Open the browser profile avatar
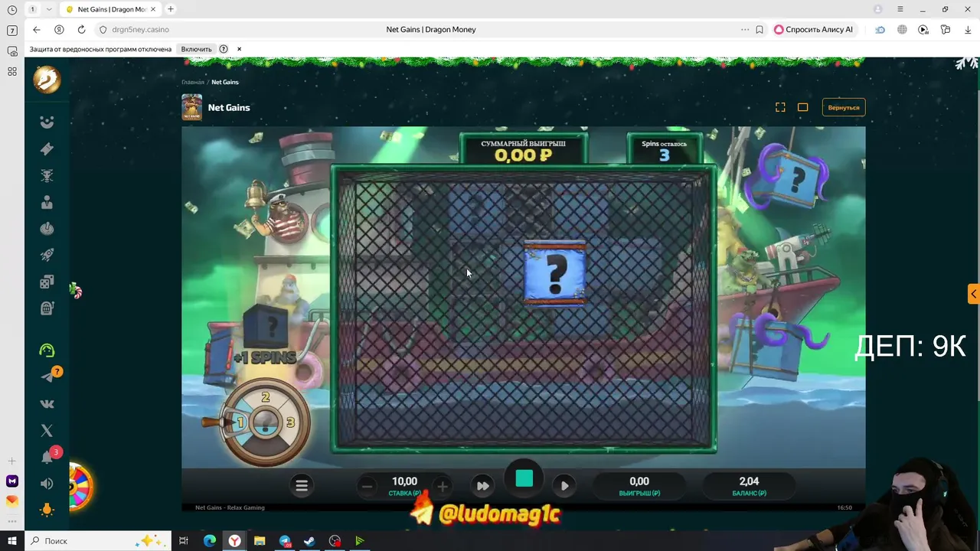This screenshot has height=551, width=980. (878, 9)
